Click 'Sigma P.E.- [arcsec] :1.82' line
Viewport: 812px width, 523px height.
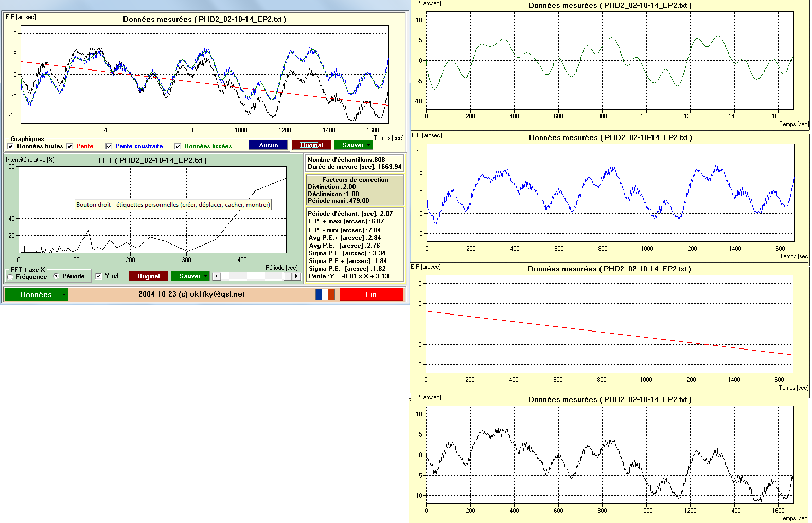[347, 269]
